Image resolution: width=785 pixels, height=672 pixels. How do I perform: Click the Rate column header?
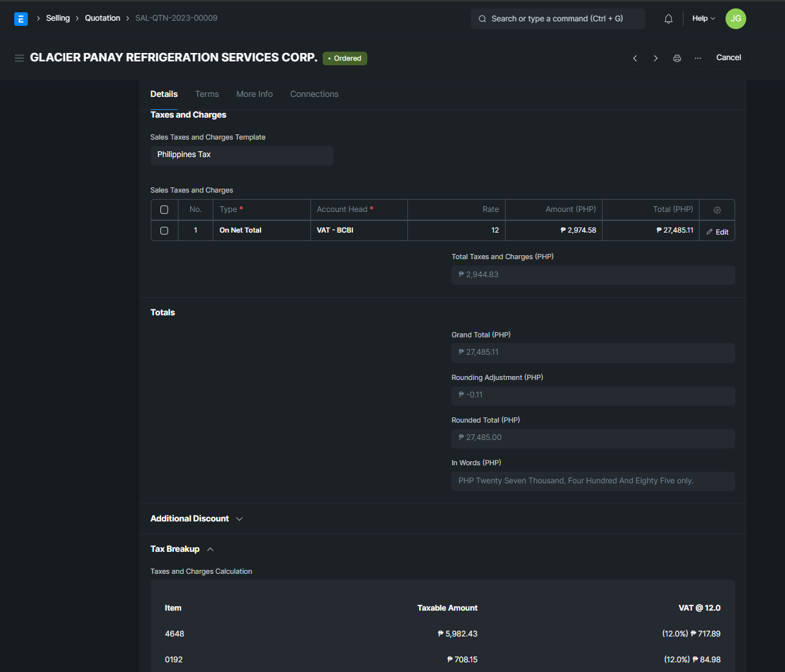pyautogui.click(x=457, y=210)
